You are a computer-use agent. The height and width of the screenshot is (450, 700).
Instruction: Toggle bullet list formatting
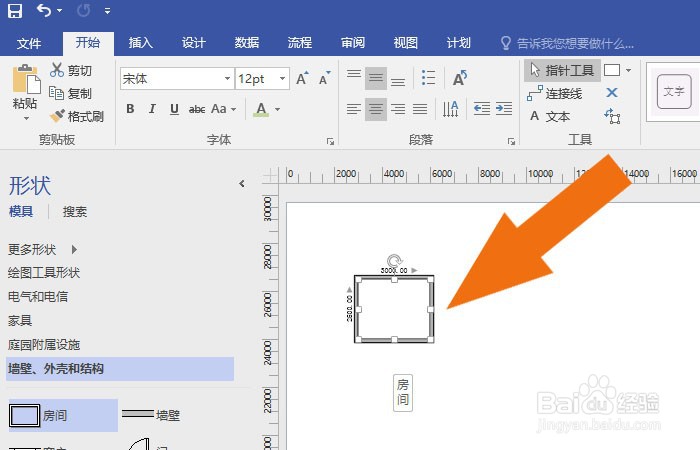click(x=428, y=78)
